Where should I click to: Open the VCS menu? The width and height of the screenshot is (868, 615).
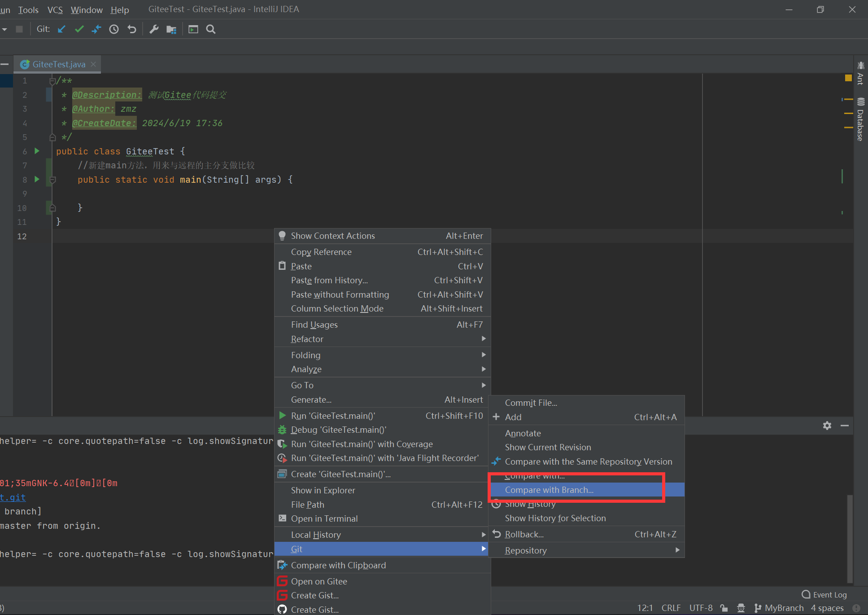click(x=55, y=9)
